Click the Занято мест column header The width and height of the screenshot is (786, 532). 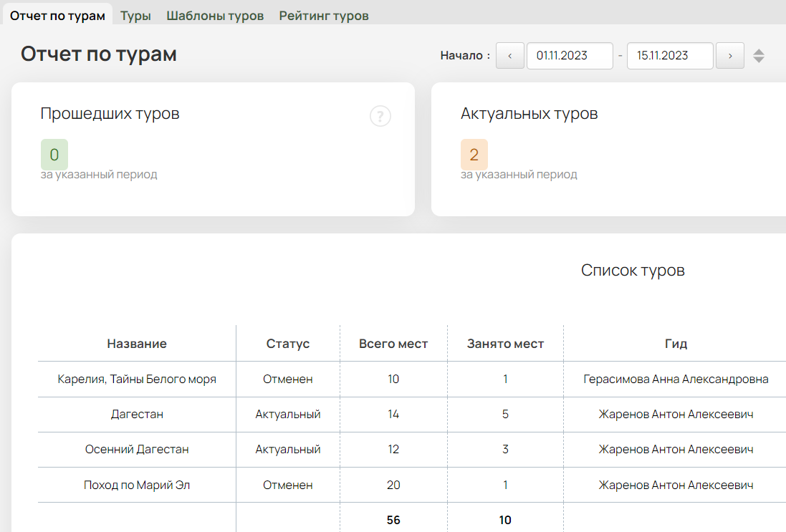[x=505, y=344]
